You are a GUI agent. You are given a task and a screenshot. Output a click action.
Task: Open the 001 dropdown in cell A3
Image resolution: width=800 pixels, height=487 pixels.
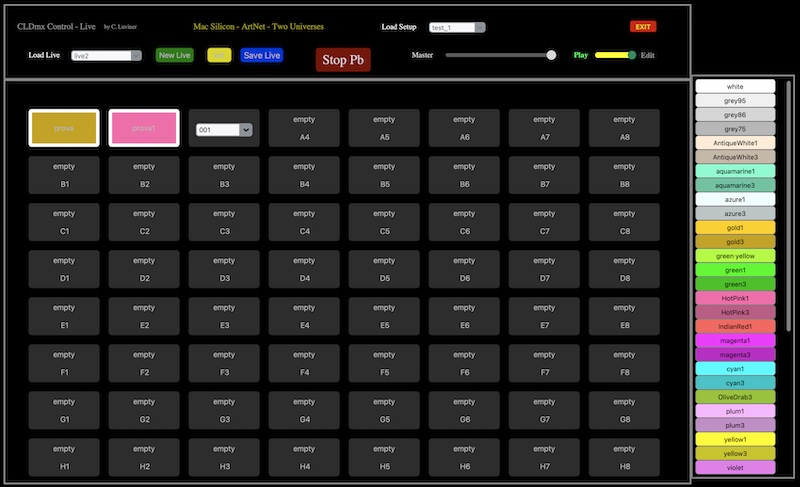coord(224,130)
